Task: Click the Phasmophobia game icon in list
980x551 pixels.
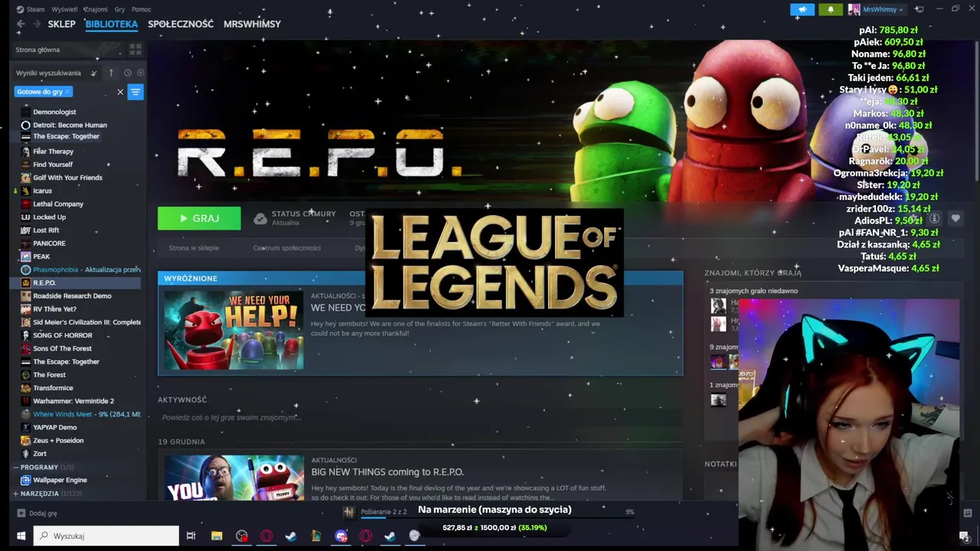Action: [x=26, y=269]
